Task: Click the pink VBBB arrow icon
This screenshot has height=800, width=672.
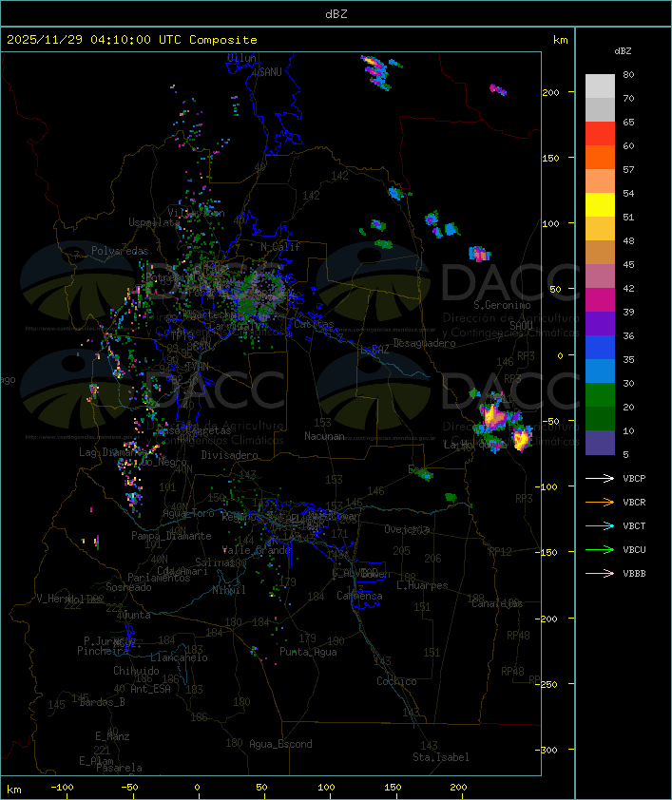Action: (x=600, y=574)
